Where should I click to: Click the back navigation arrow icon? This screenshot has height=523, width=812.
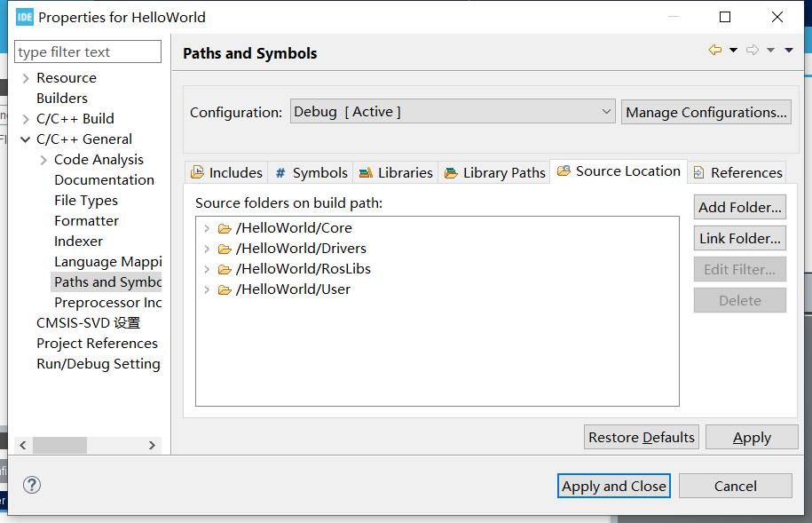coord(715,51)
